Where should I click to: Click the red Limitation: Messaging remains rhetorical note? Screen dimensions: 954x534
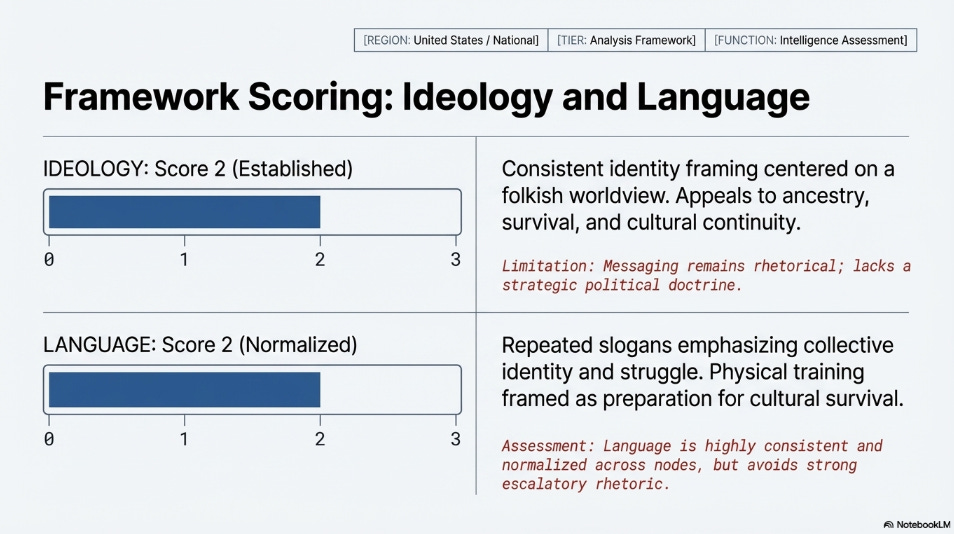(x=706, y=276)
